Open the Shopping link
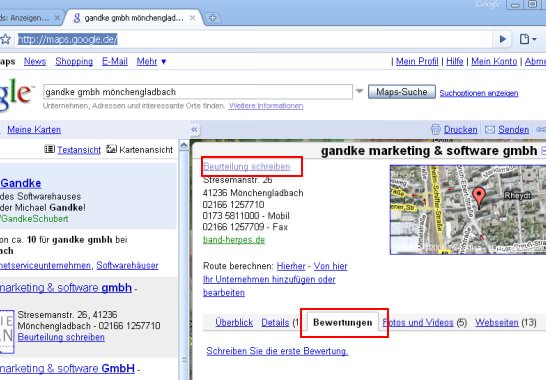Viewport: 546px width, 380px height. (x=74, y=61)
